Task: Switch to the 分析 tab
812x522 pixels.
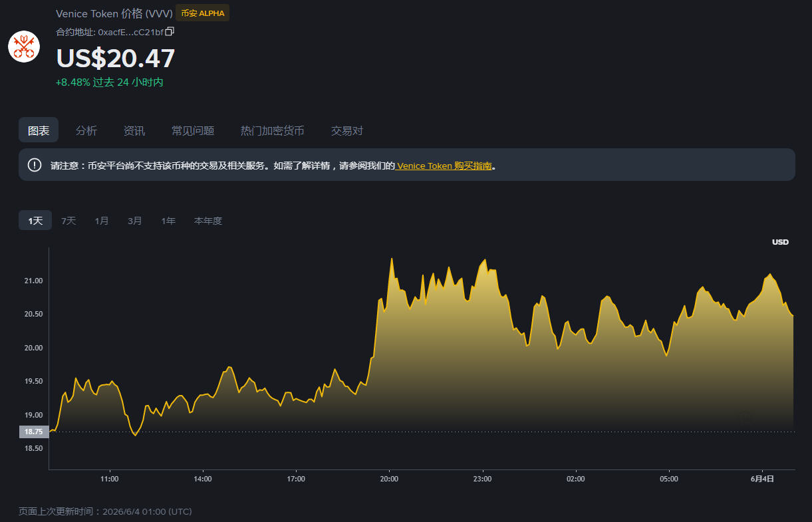Action: tap(86, 130)
